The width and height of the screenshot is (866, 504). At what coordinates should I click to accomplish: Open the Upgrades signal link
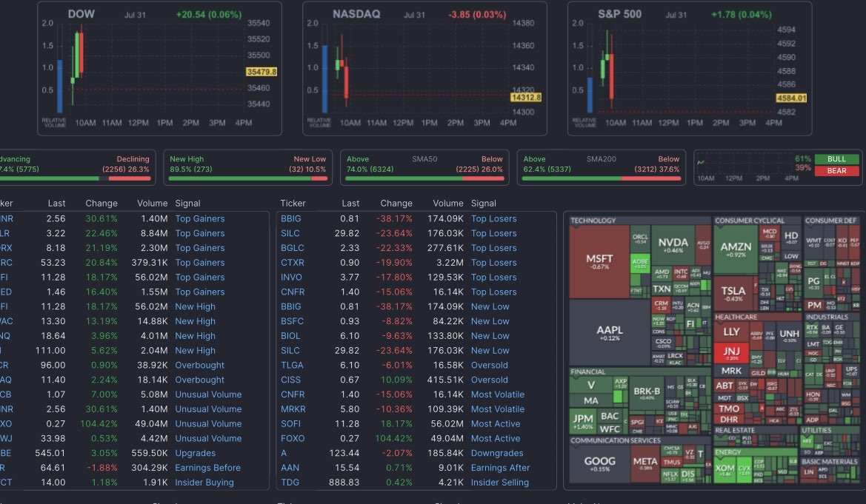195,453
